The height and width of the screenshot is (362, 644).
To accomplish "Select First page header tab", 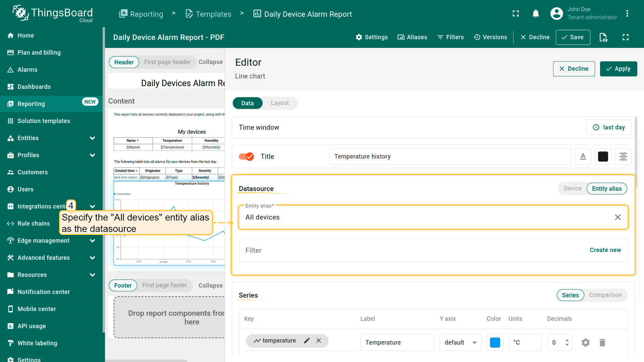I will pos(167,62).
